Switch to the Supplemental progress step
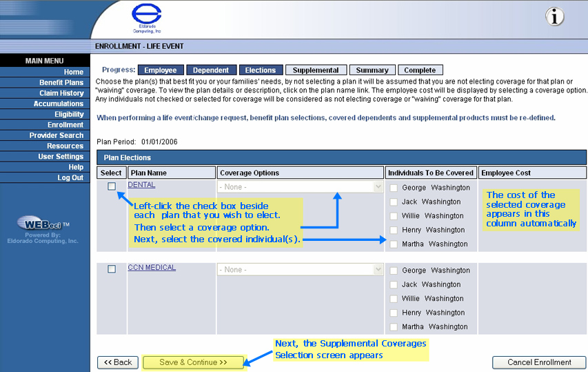Viewport: 588px width, 372px height. (x=316, y=70)
